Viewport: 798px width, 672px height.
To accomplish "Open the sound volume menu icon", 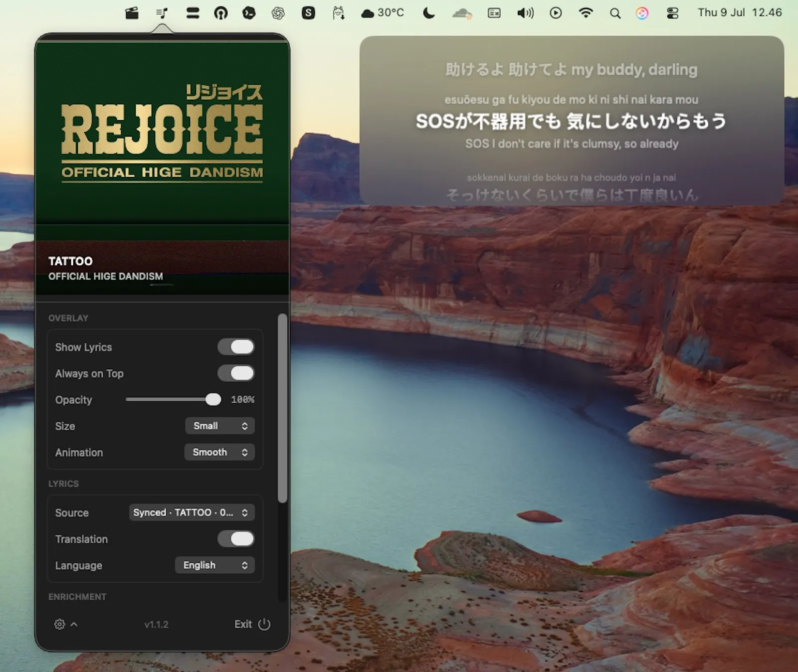I will click(525, 13).
